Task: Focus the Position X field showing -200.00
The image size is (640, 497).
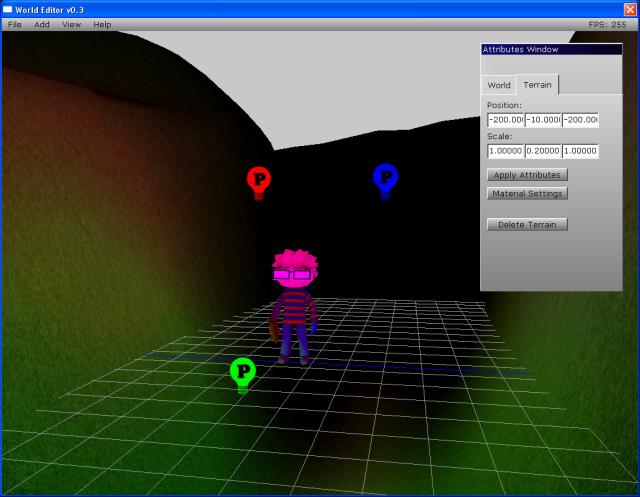Action: coord(506,120)
